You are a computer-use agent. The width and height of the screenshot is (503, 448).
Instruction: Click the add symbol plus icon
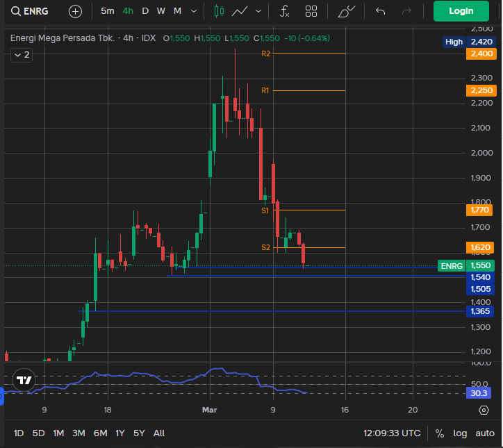tap(75, 11)
